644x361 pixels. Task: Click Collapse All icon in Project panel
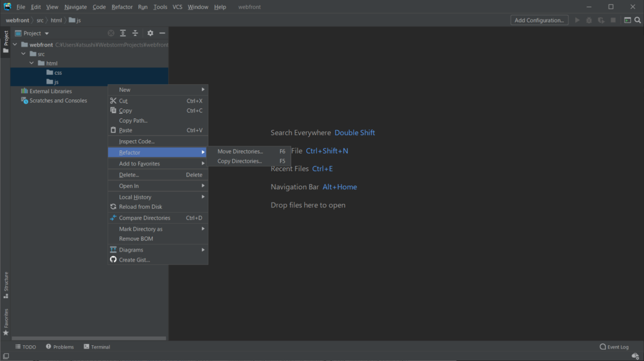pos(135,33)
